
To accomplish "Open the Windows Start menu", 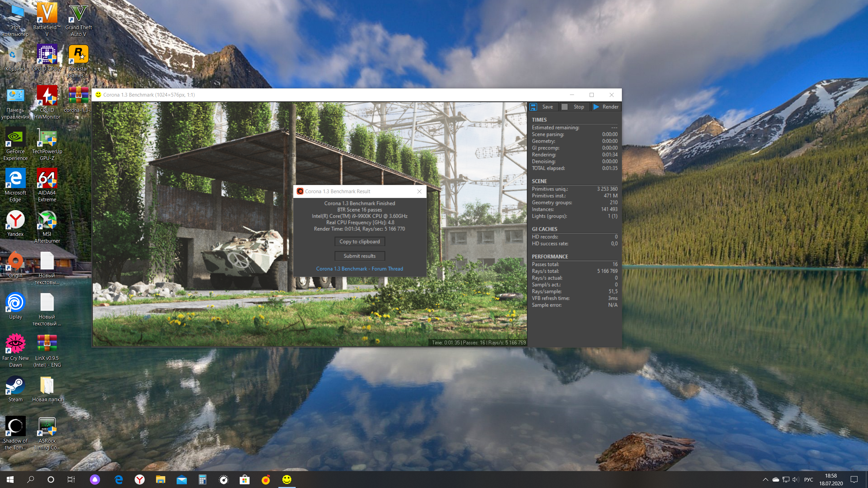I will (10, 480).
